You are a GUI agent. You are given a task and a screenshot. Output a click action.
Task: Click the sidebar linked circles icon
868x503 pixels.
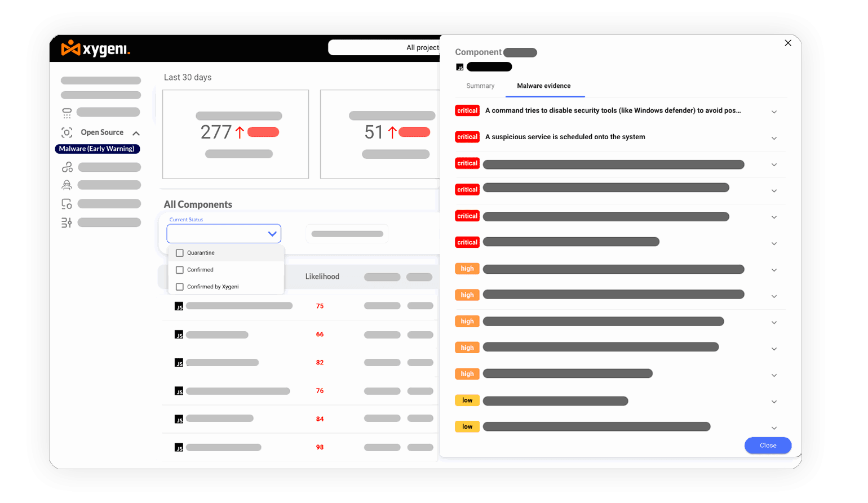[x=67, y=167]
